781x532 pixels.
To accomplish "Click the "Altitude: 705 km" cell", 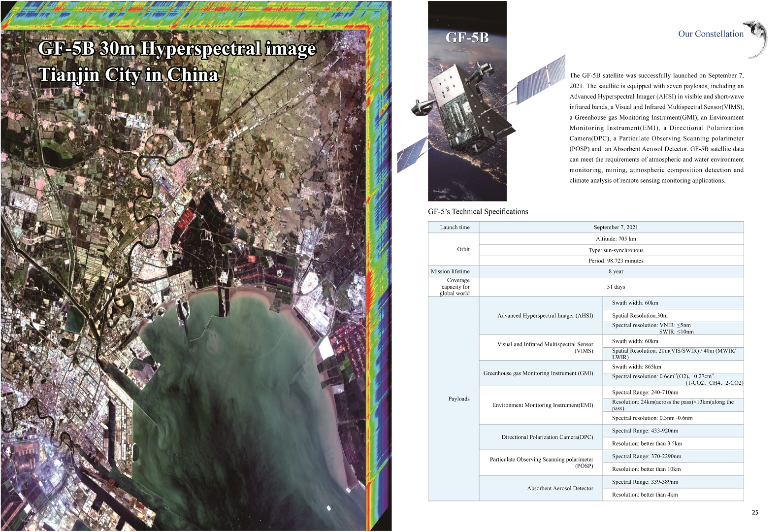I will click(x=616, y=239).
